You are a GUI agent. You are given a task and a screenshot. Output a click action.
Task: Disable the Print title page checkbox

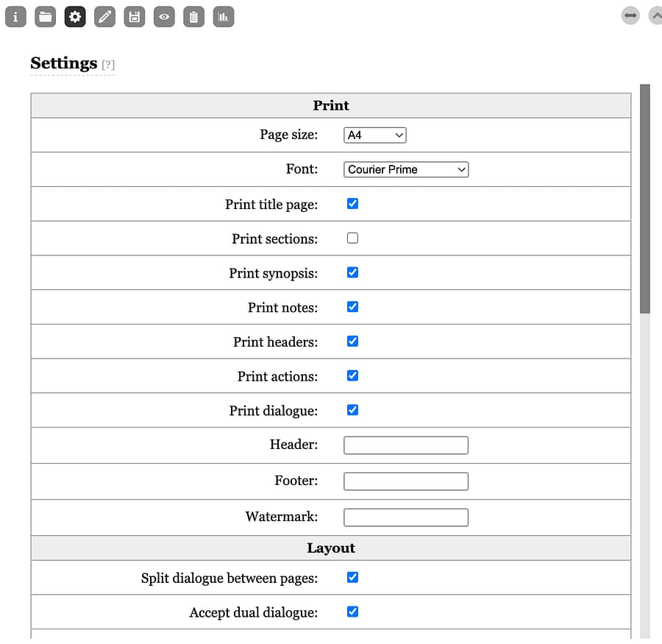(x=352, y=204)
